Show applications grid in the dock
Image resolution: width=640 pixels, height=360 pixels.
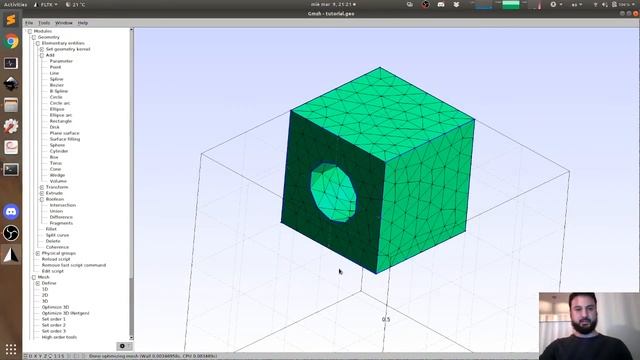click(11, 349)
